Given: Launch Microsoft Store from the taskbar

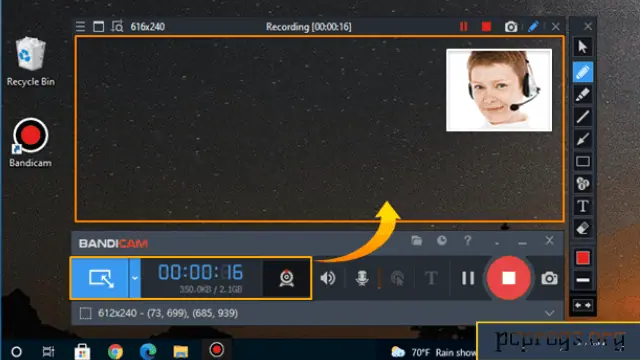Looking at the screenshot, I should pos(82,351).
